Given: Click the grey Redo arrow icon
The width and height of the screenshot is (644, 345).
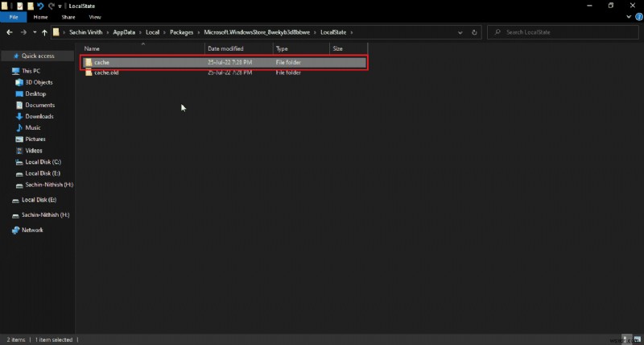Looking at the screenshot, I should (x=51, y=6).
